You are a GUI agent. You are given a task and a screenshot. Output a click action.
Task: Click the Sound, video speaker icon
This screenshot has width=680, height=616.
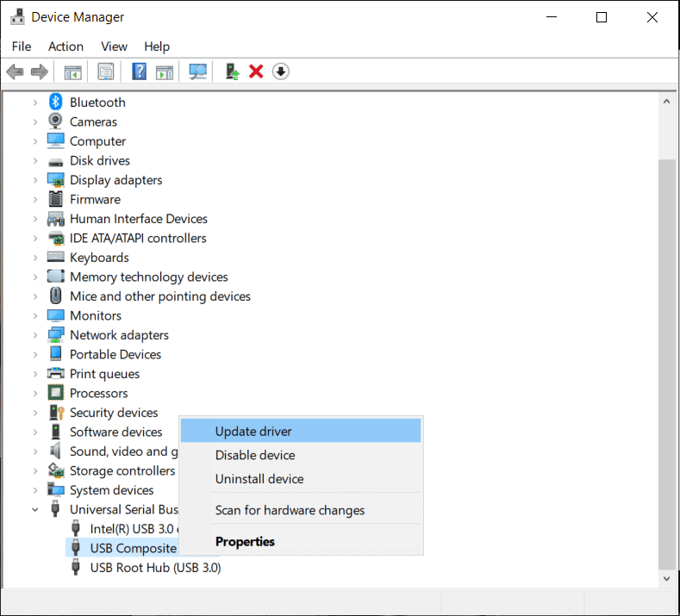55,451
